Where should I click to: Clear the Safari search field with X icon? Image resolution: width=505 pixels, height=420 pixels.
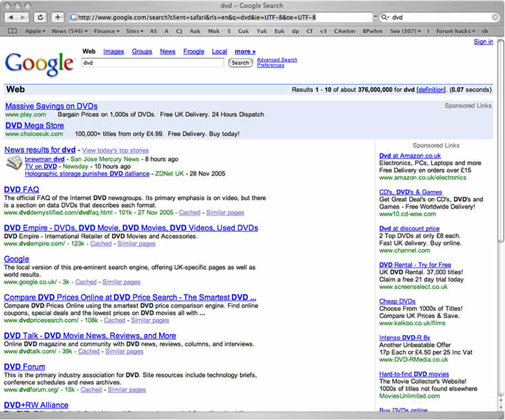click(x=495, y=17)
